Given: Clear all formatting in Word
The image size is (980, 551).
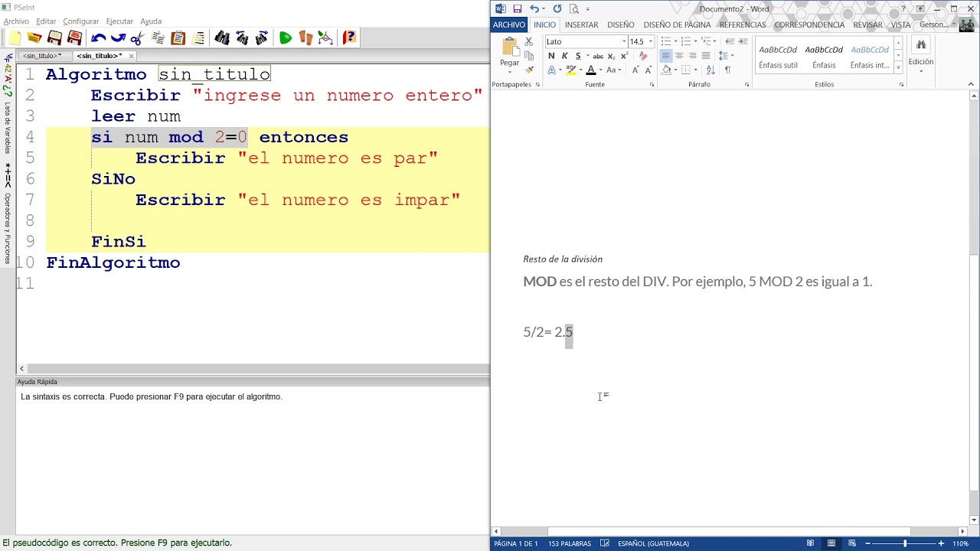Looking at the screenshot, I should [x=643, y=56].
